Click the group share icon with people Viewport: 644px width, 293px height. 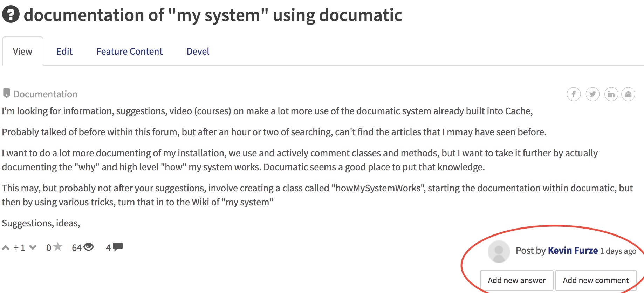628,94
